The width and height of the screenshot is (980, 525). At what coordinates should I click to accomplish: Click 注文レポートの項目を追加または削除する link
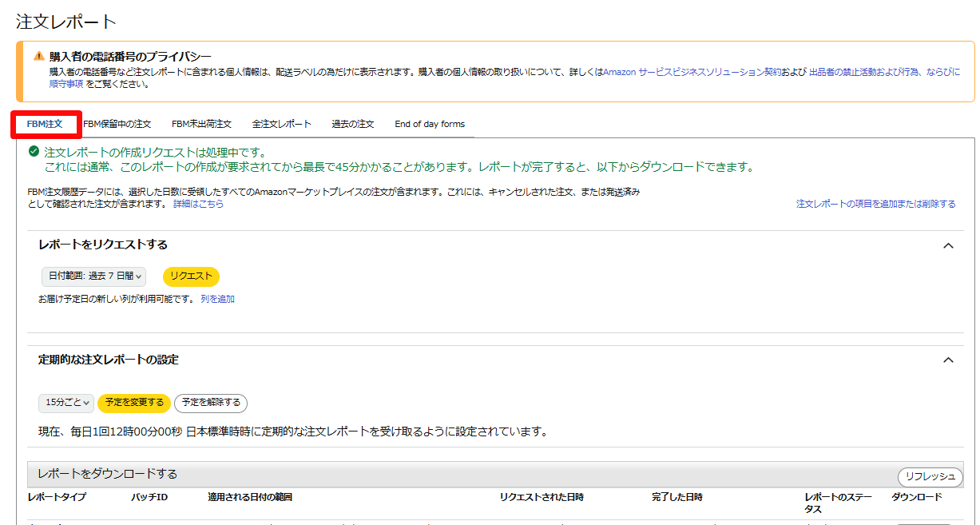pyautogui.click(x=875, y=204)
